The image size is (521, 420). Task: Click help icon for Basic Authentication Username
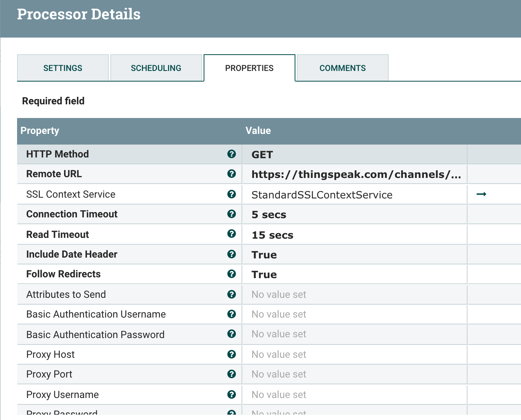[x=231, y=314]
